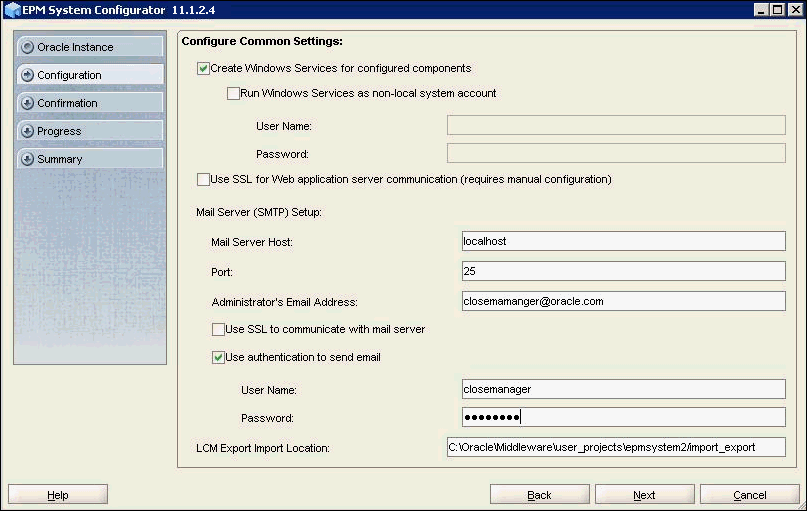This screenshot has height=511, width=807.
Task: Enable Run Windows Services as non-local system account
Action: [x=233, y=94]
